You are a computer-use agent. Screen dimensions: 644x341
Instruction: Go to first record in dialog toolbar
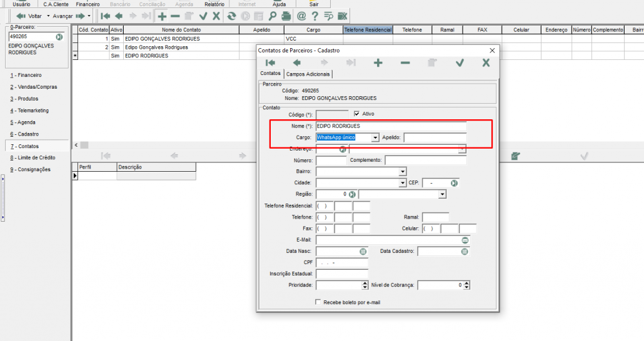pyautogui.click(x=270, y=63)
